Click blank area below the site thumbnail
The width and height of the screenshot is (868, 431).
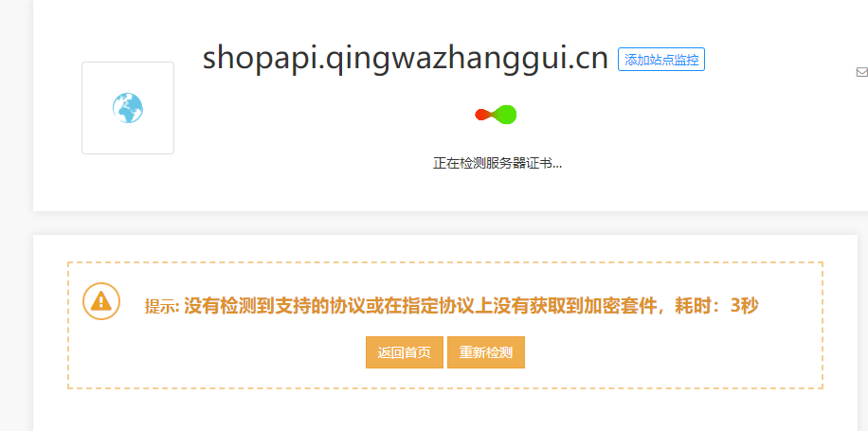128,183
